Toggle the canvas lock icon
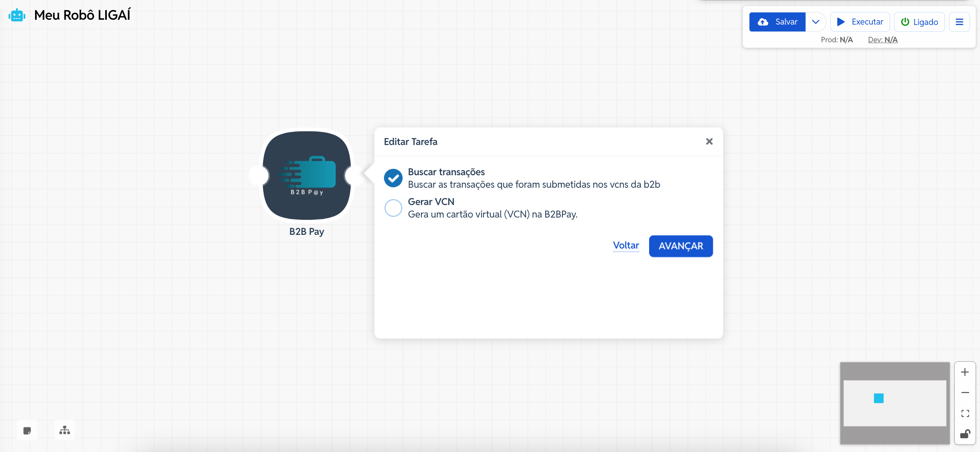Screen dimensions: 980x452 pyautogui.click(x=965, y=434)
